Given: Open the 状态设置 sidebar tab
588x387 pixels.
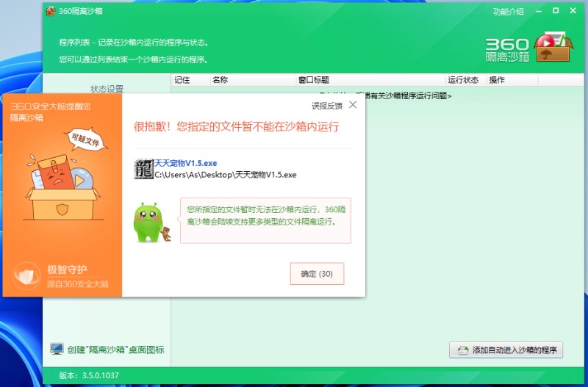Looking at the screenshot, I should [x=107, y=89].
